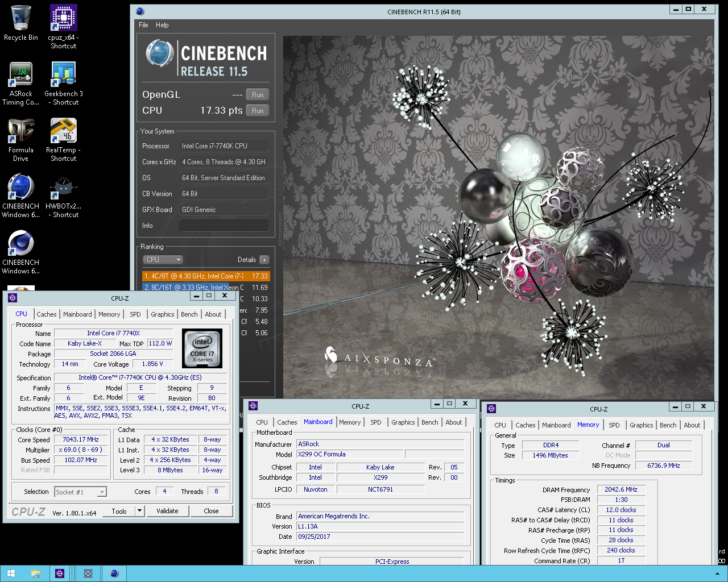Click the Core Speed value 7043.17 MHz
Image resolution: width=728 pixels, height=582 pixels.
point(81,440)
